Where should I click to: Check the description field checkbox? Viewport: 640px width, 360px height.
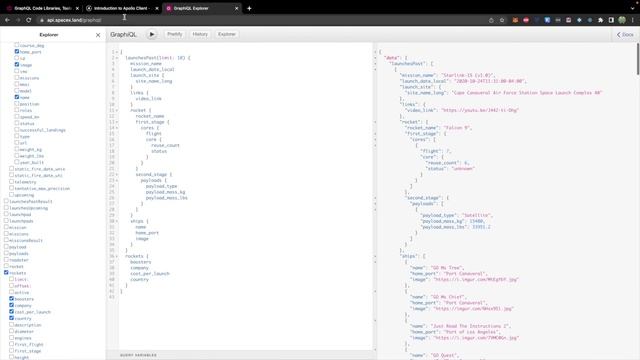11,324
